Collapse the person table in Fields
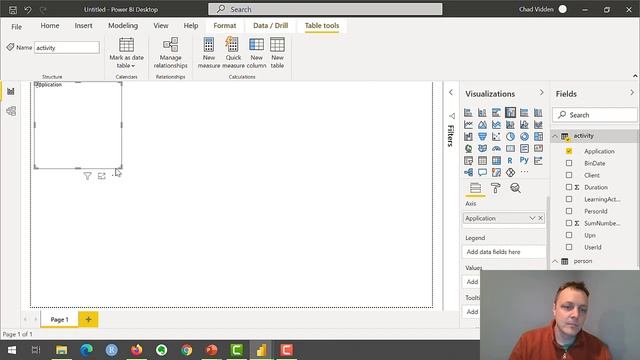The image size is (640, 360). (x=555, y=261)
